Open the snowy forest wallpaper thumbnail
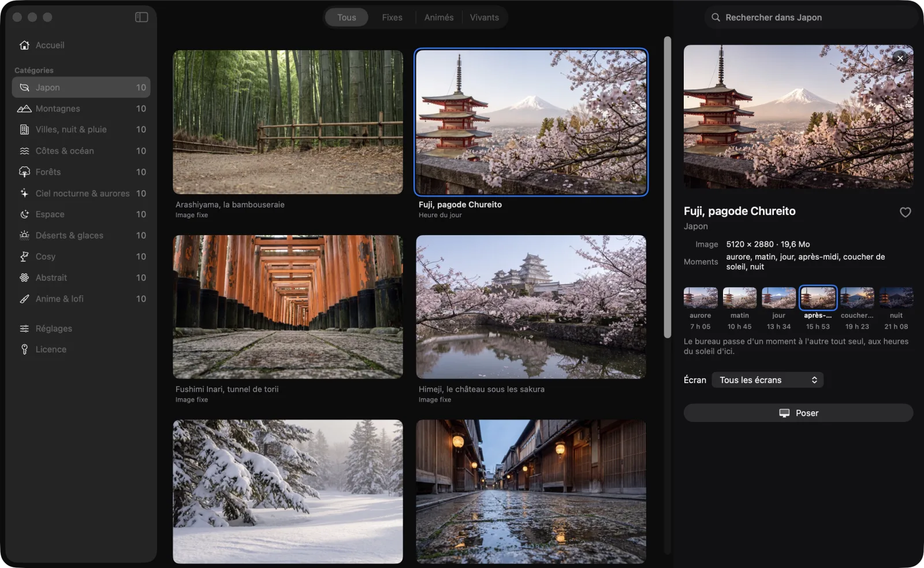Viewport: 924px width, 568px height. coord(288,492)
